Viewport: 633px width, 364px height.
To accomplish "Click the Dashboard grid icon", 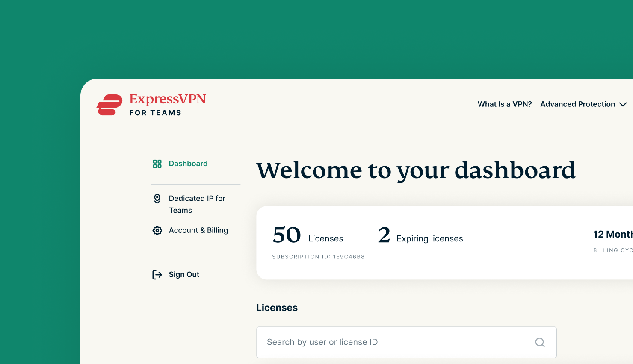I will point(157,164).
